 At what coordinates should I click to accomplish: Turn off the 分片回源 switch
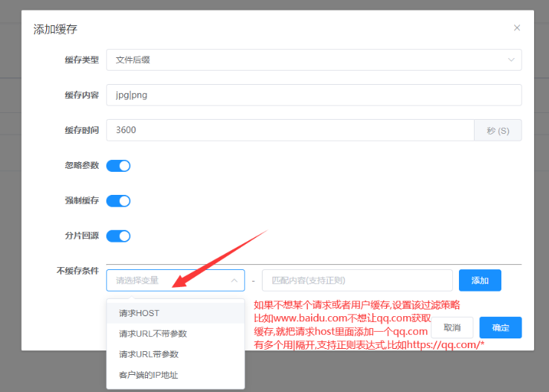click(118, 236)
